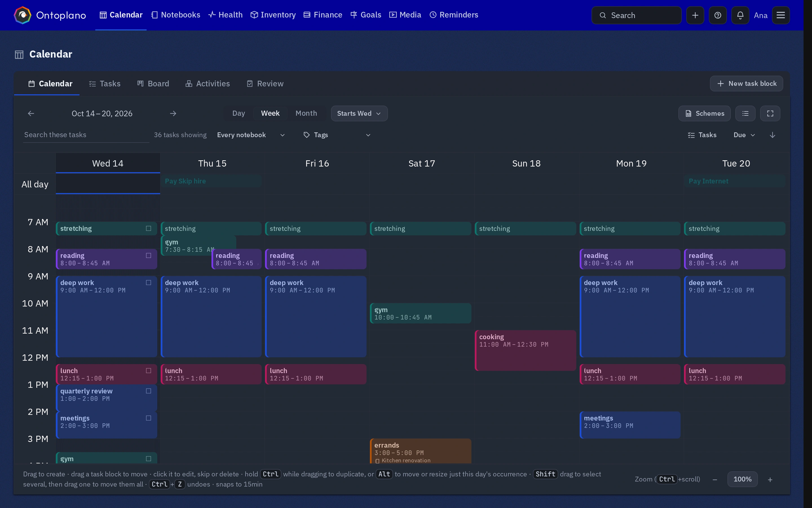Image resolution: width=812 pixels, height=508 pixels.
Task: Switch to Activities tab
Action: click(208, 84)
